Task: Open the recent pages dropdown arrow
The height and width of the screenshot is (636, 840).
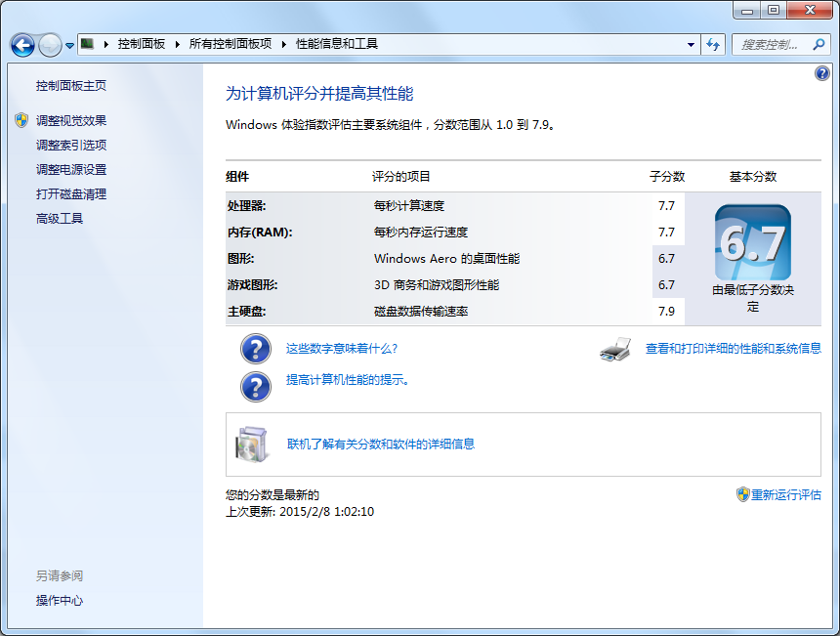Action: (69, 46)
